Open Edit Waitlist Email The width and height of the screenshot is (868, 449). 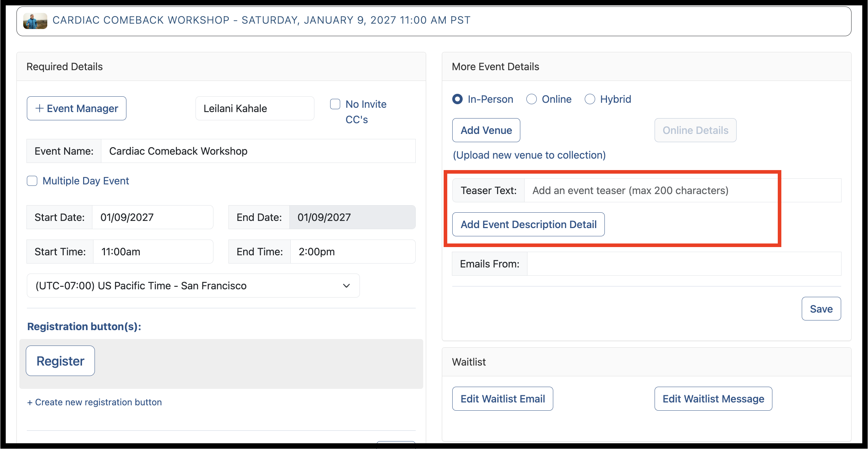click(503, 399)
